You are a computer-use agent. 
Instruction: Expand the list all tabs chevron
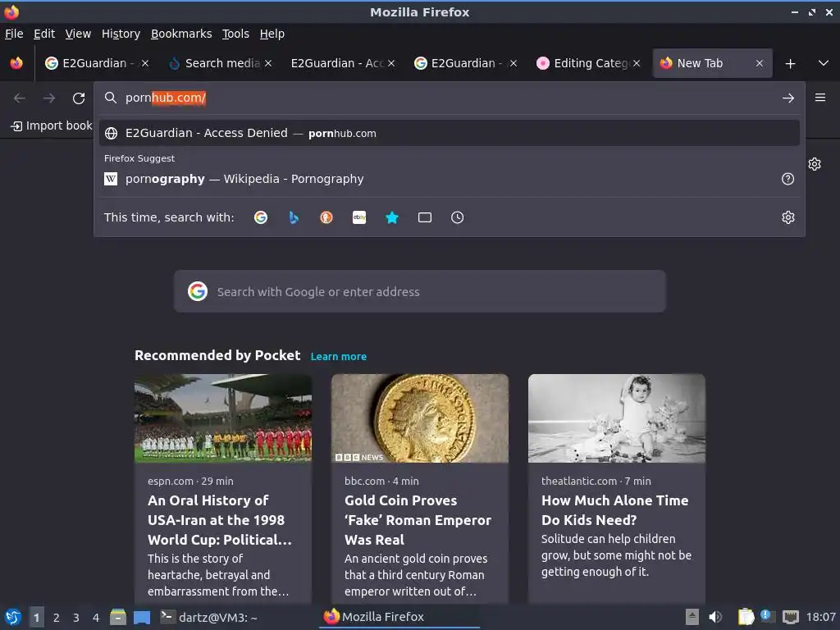pyautogui.click(x=824, y=63)
